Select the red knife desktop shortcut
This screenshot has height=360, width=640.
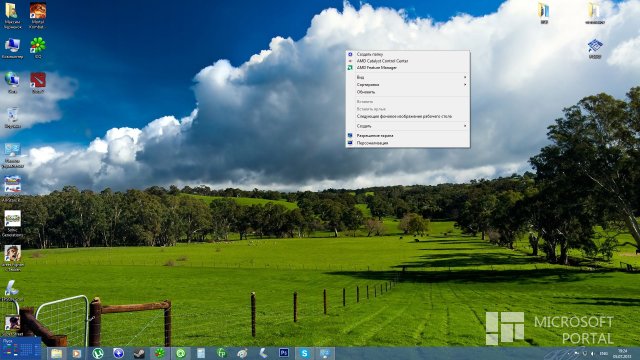38,82
